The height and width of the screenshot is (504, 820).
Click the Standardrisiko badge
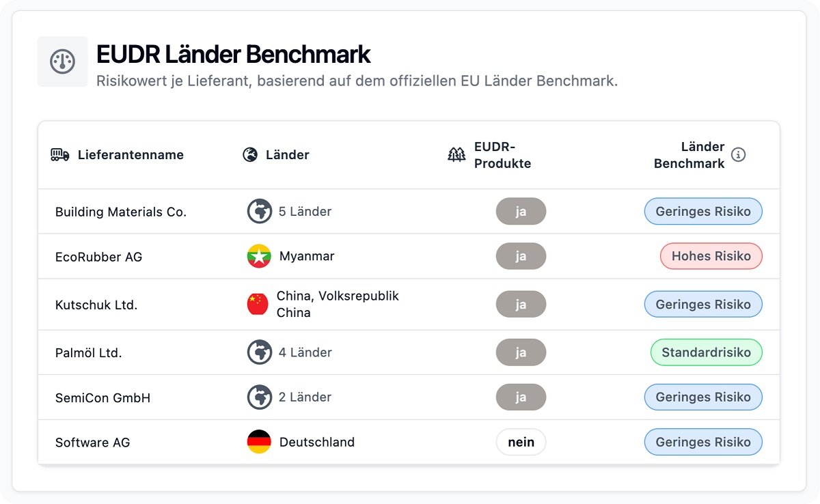(x=706, y=352)
